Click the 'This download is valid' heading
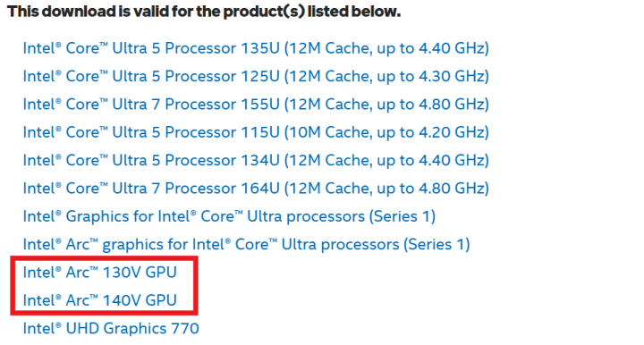This screenshot has width=644, height=345. click(x=204, y=12)
